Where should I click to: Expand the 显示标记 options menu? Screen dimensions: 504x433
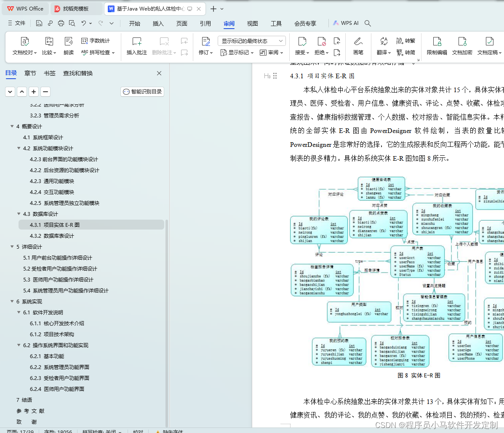[x=237, y=53]
